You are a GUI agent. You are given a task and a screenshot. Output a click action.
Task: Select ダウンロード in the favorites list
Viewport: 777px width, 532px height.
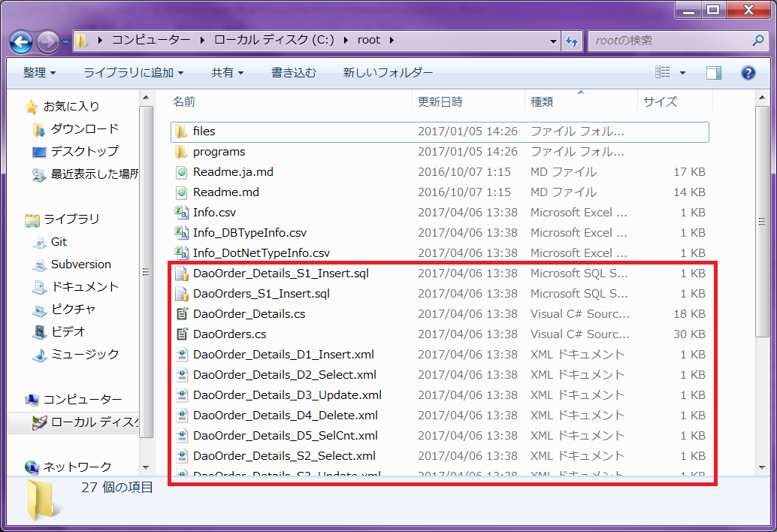84,129
